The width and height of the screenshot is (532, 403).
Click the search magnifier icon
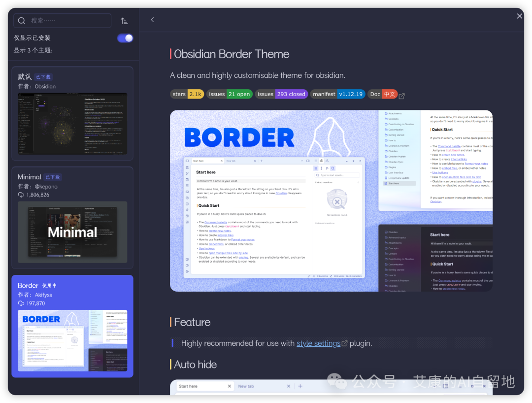22,21
